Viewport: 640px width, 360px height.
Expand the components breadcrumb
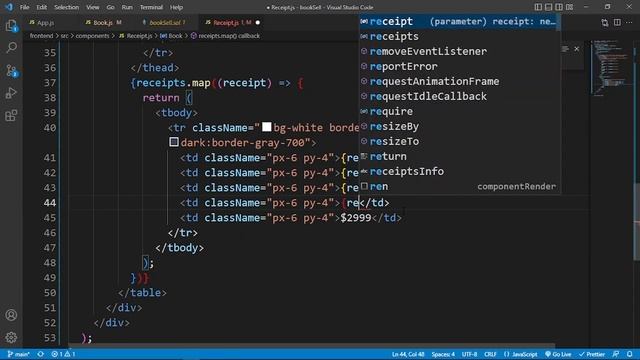click(92, 36)
